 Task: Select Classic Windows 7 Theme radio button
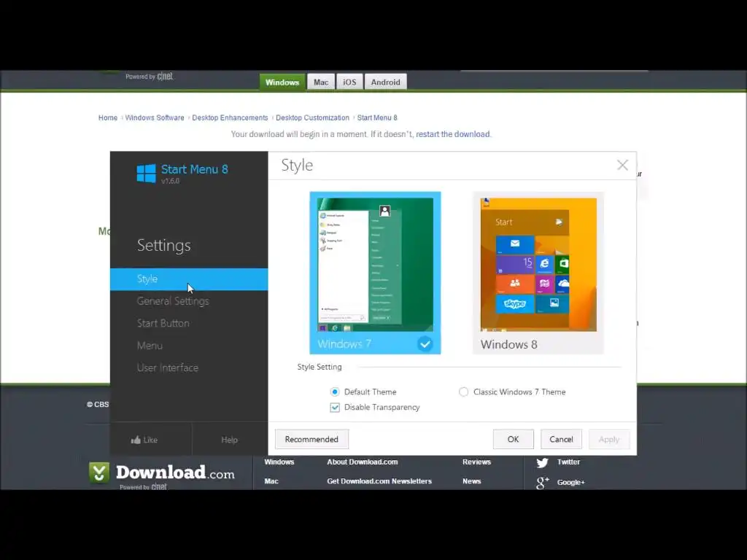[463, 392]
